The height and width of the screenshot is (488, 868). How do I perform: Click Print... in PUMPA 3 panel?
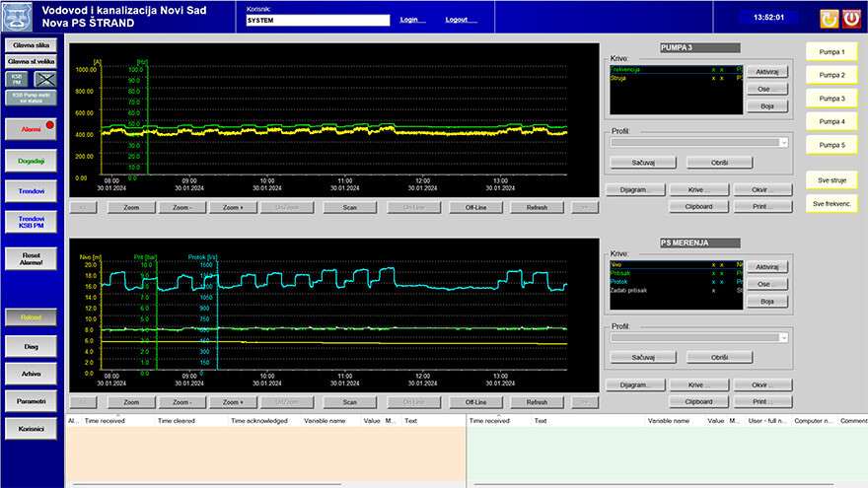point(762,206)
